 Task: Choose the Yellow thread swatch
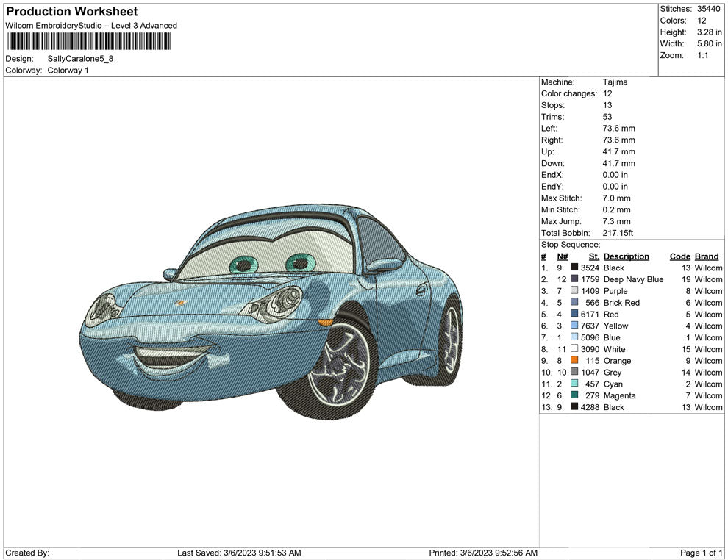pos(574,326)
